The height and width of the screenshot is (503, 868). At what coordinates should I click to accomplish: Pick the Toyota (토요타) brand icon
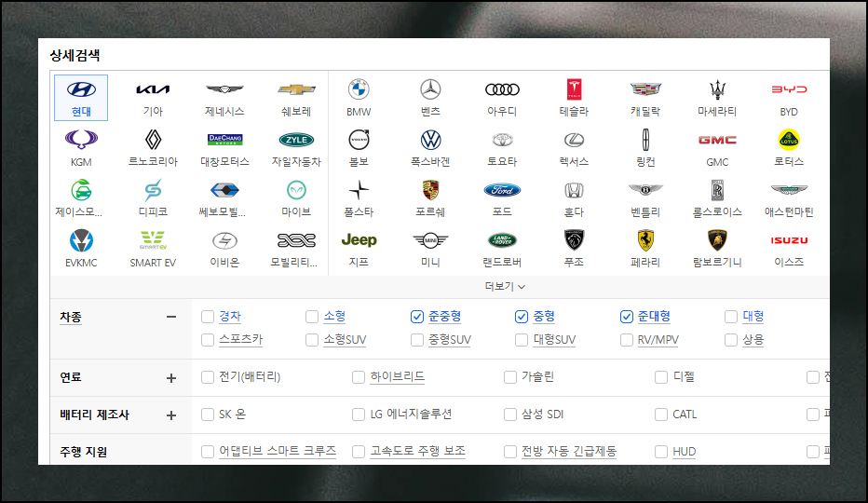point(502,140)
